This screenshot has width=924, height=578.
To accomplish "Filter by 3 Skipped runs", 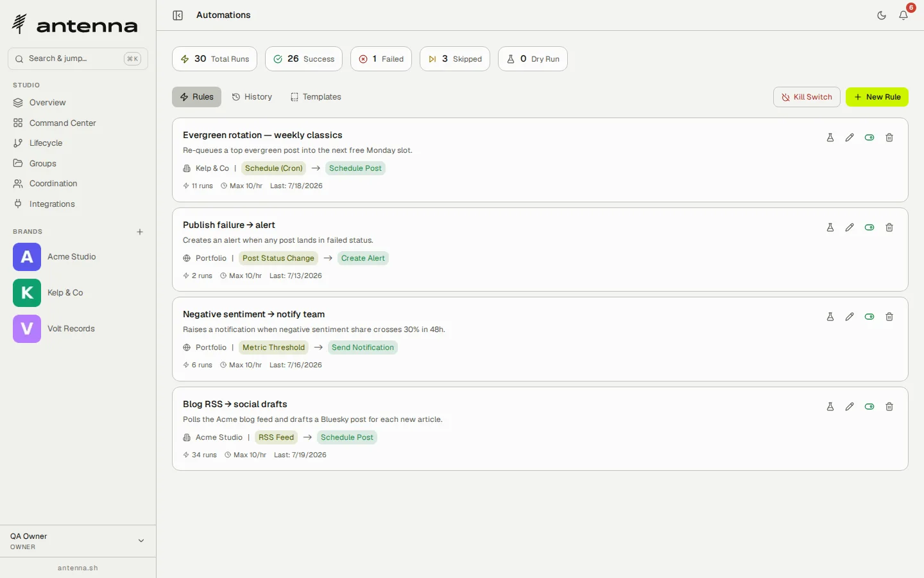I will coord(455,59).
